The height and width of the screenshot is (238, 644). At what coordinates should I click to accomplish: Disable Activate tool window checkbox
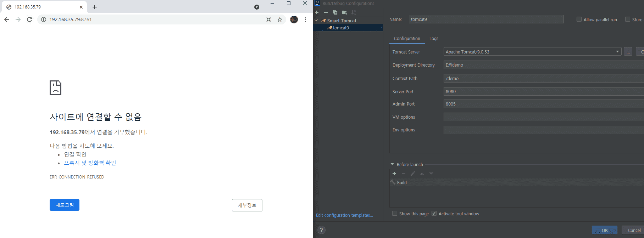(434, 213)
